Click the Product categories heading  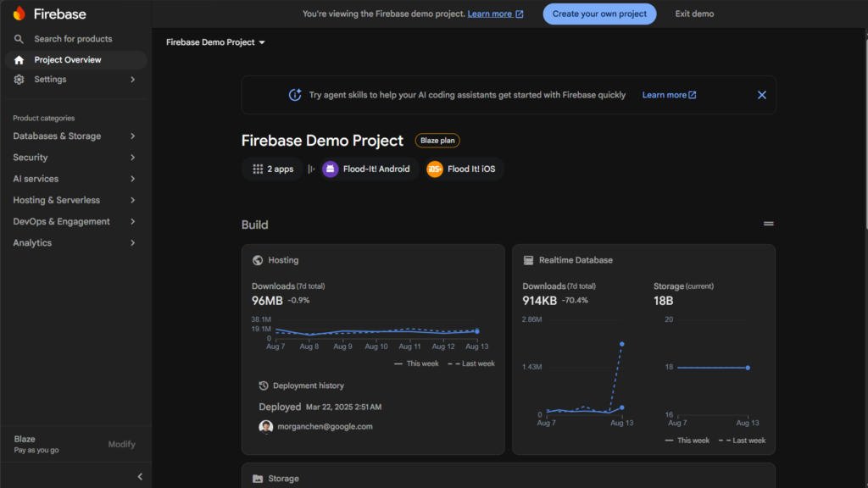tap(44, 118)
